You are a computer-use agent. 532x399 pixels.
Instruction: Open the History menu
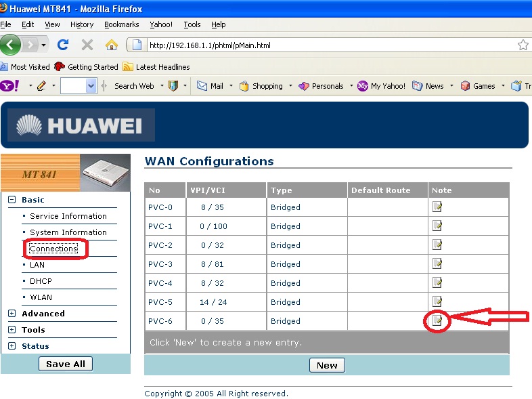pyautogui.click(x=82, y=24)
